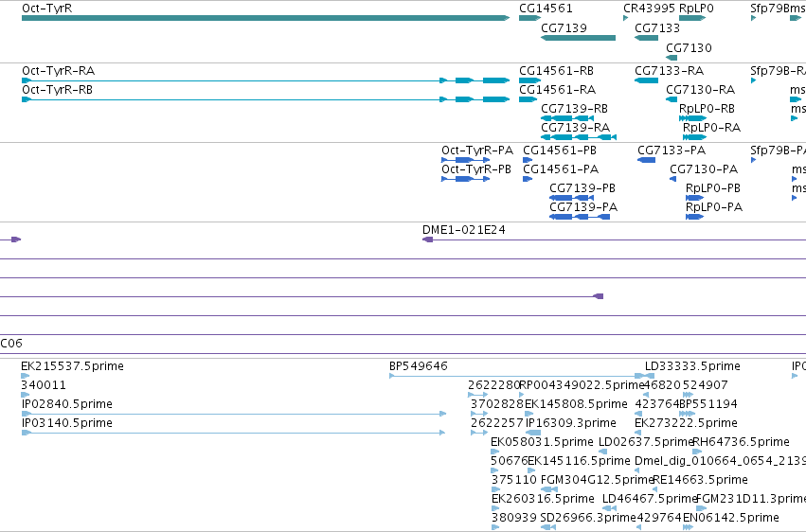Select the BP551194 EST label
Image resolution: width=806 pixels, height=532 pixels.
coord(708,404)
